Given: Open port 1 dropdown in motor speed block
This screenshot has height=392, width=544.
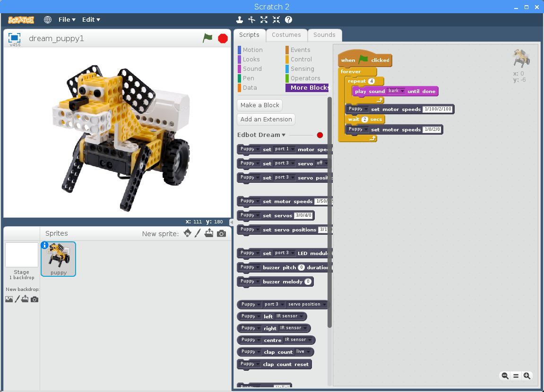Looking at the screenshot, I should 284,149.
